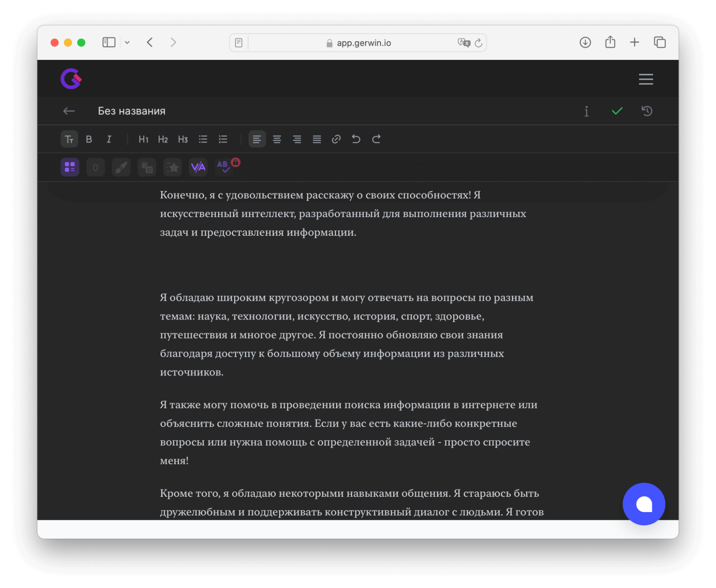Screen dimensions: 716x588
Task: Open the blue chat support bubble
Action: pos(644,504)
